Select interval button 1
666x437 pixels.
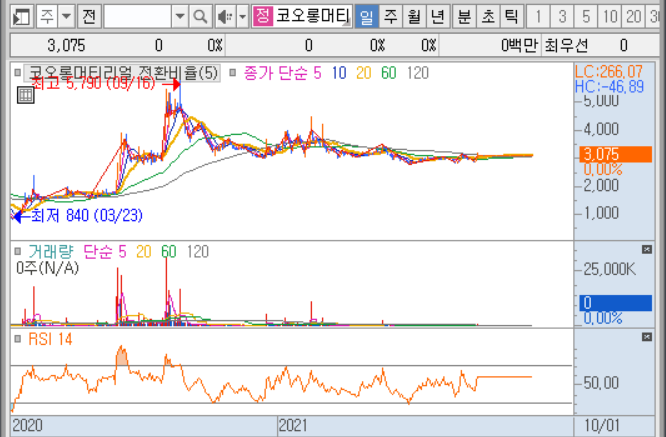[538, 17]
